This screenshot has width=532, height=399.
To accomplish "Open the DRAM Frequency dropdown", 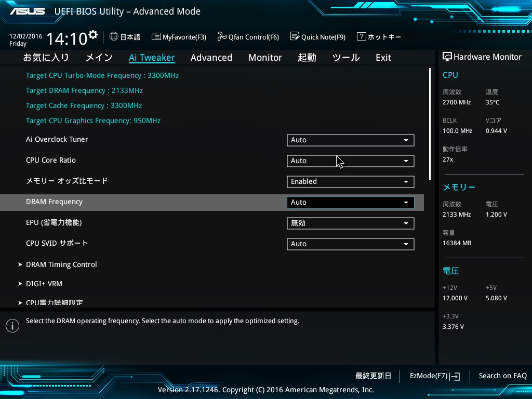I will 351,203.
